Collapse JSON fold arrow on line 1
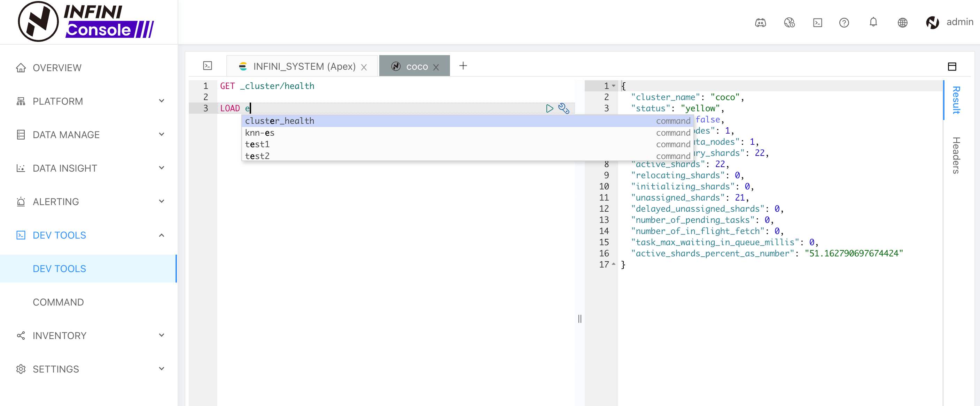980x406 pixels. coord(614,86)
